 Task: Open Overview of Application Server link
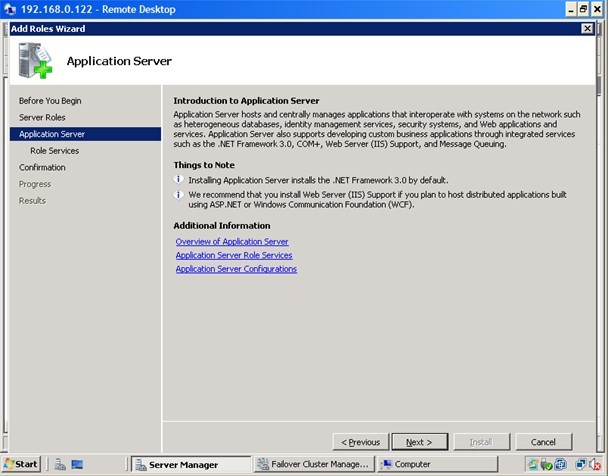232,241
